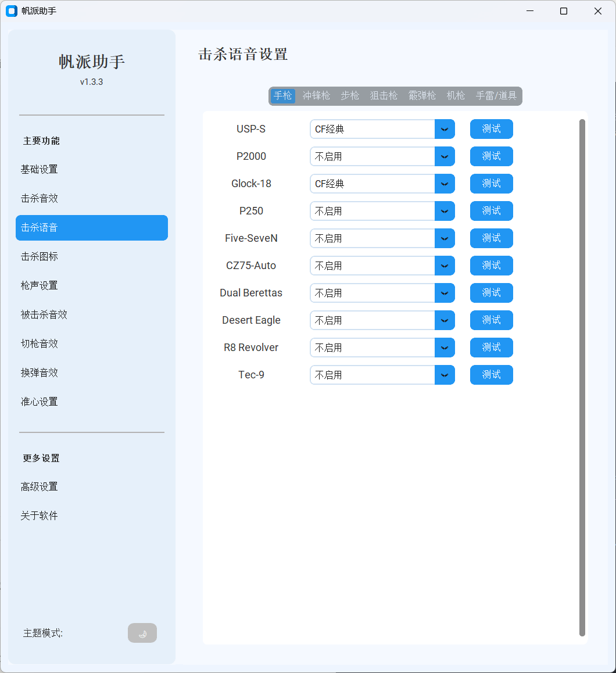Viewport: 616px width, 673px height.
Task: Open the 关于软件 page
Action: pos(38,516)
